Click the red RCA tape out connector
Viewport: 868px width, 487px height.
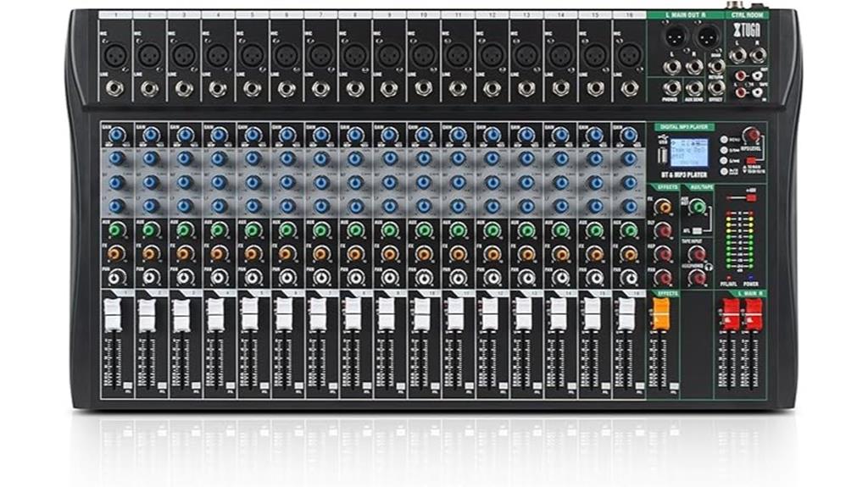[x=742, y=76]
